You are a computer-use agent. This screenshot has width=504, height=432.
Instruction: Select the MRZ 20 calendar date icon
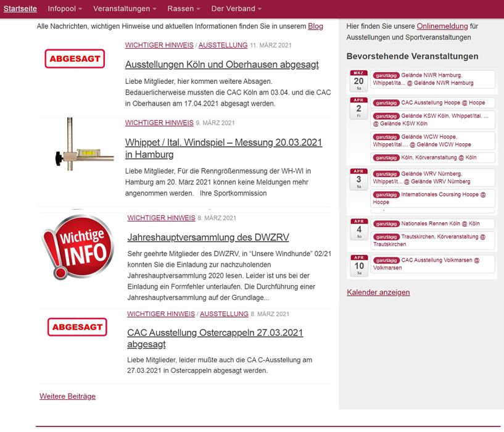[x=358, y=81]
